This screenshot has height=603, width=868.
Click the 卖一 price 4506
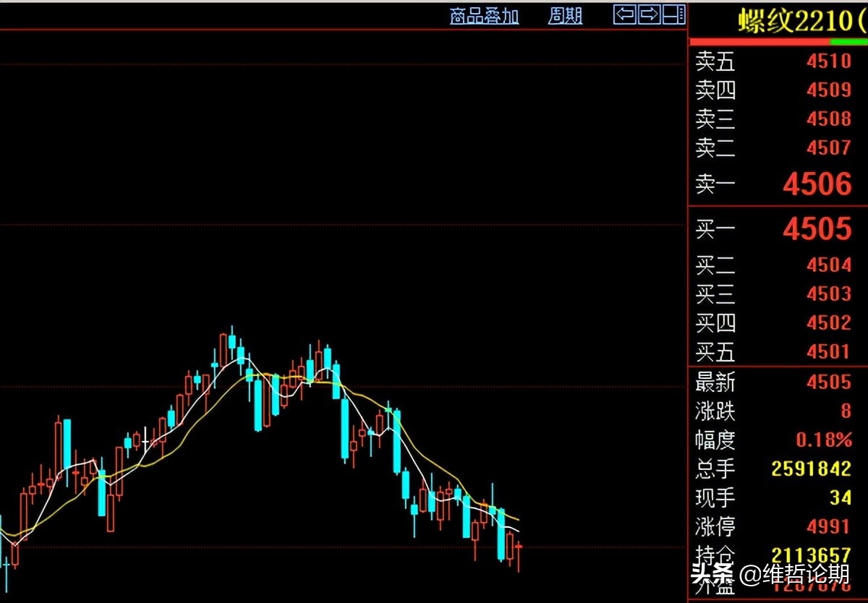tap(817, 184)
